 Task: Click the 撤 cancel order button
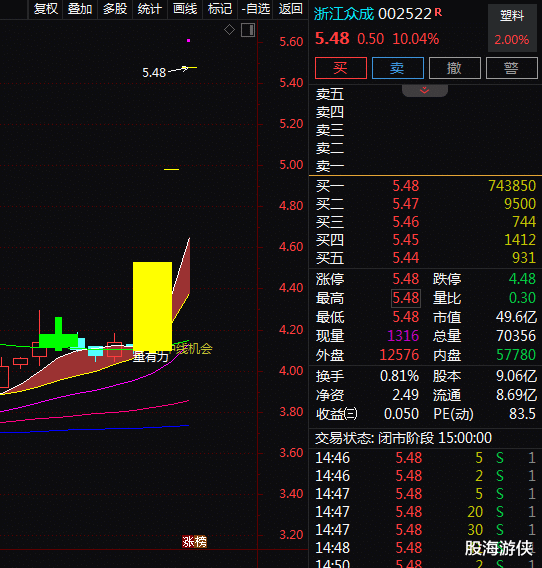(455, 68)
